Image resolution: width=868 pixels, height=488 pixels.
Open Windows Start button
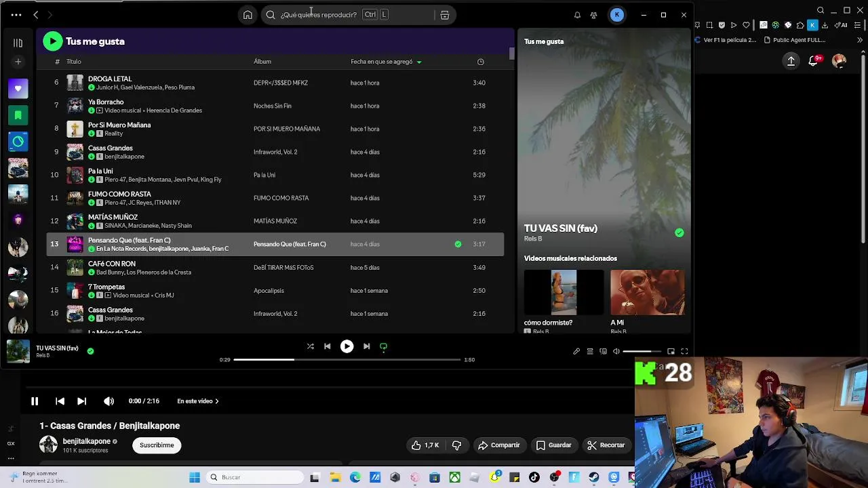pyautogui.click(x=195, y=477)
